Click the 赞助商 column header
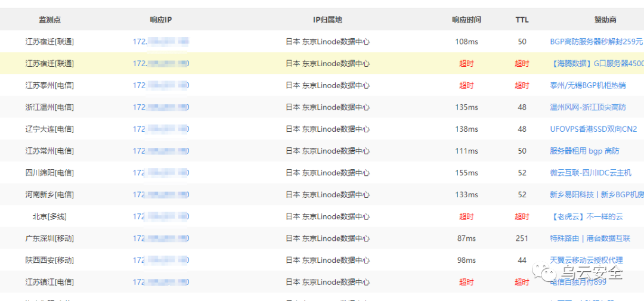Image resolution: width=644 pixels, height=301 pixels. [605, 20]
